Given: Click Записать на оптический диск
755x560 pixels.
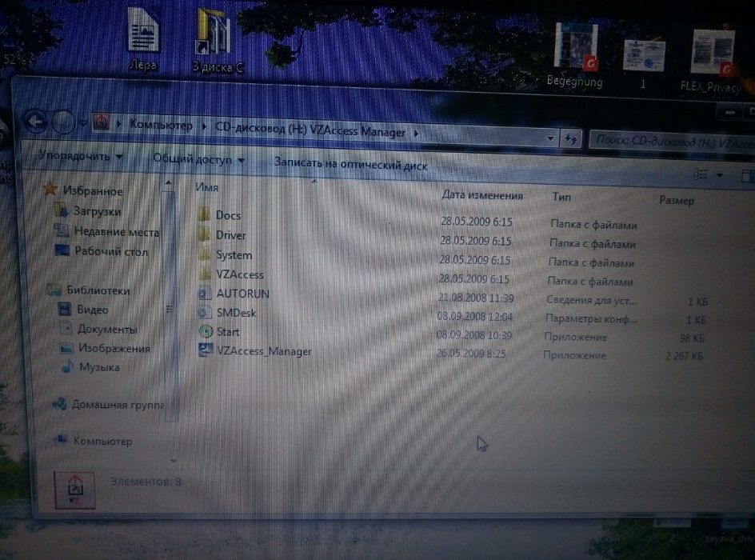Looking at the screenshot, I should click(x=350, y=164).
